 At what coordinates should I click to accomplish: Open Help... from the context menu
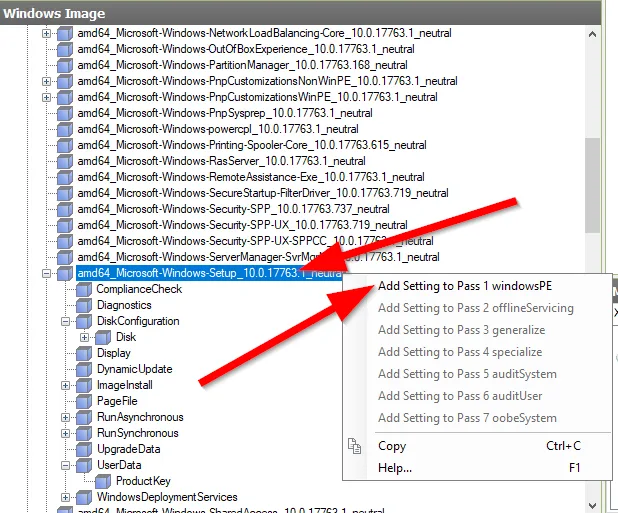click(x=477, y=468)
